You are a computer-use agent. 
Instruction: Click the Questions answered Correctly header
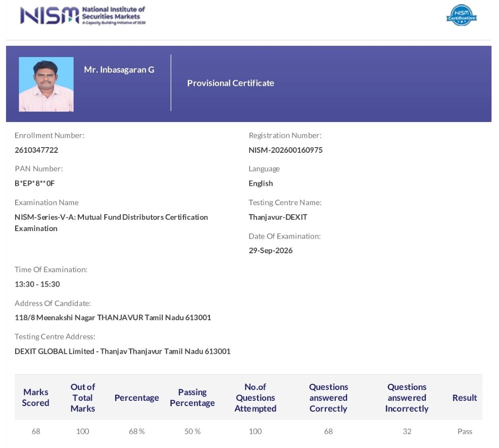coord(328,398)
